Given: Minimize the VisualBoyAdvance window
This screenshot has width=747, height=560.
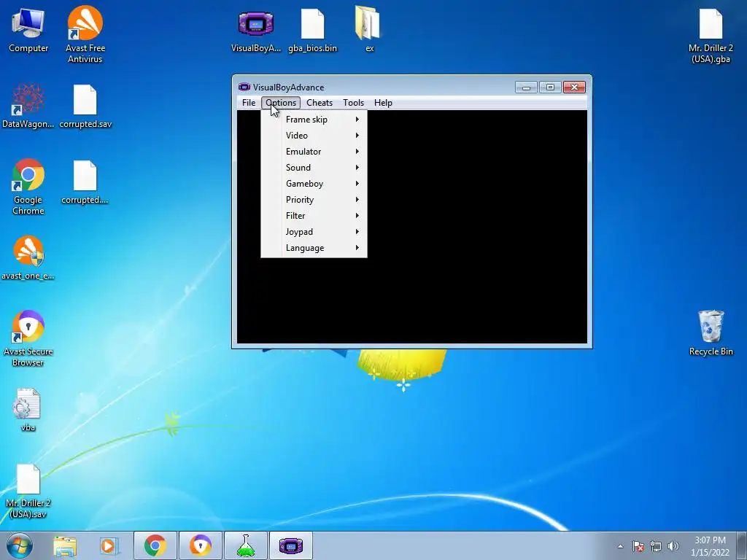Looking at the screenshot, I should point(527,87).
